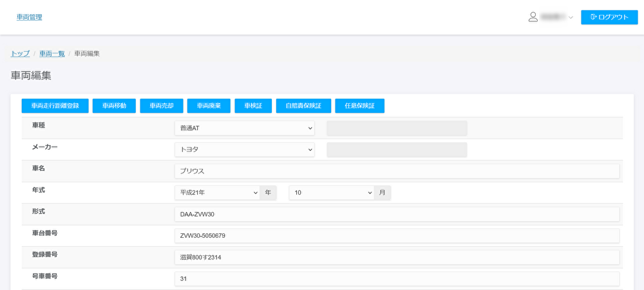Screen dimensions: 644x290
Task: Open the 車種 dropdown showing 普通AT
Action: (244, 128)
